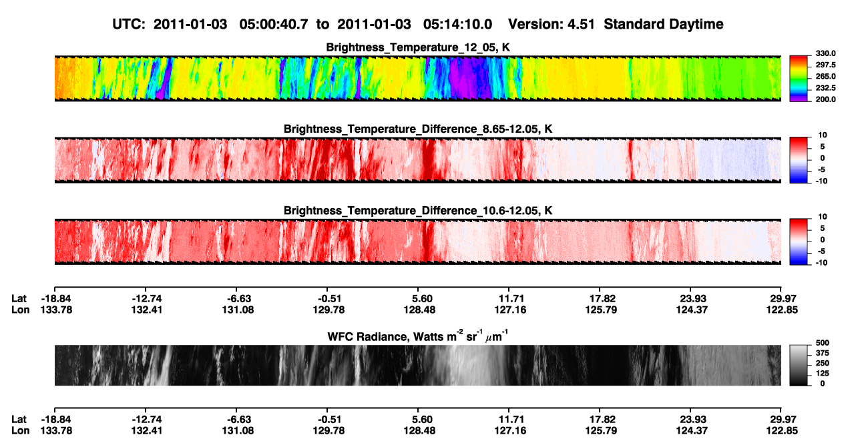
Task: Click Lon 131.08 under the WFC Radiance panel
Action: 236,430
